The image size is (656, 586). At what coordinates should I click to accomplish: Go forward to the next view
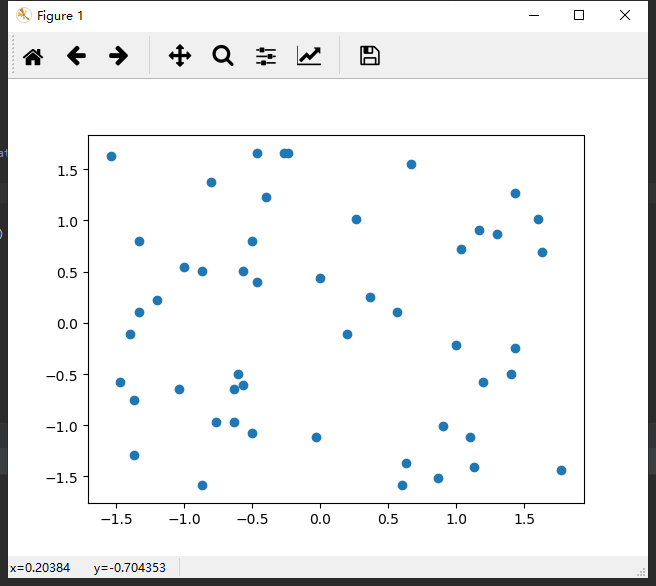click(x=118, y=56)
